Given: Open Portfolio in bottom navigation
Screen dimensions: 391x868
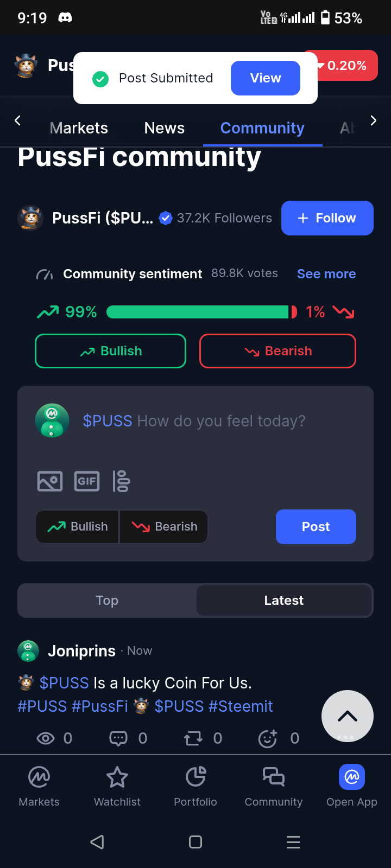Looking at the screenshot, I should coord(195,787).
